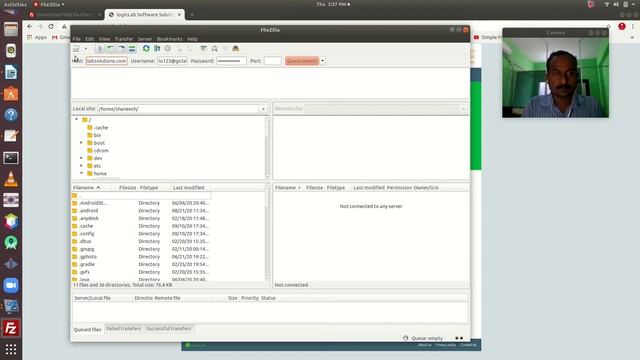Click the Port input field
The image size is (640, 360).
(x=272, y=61)
